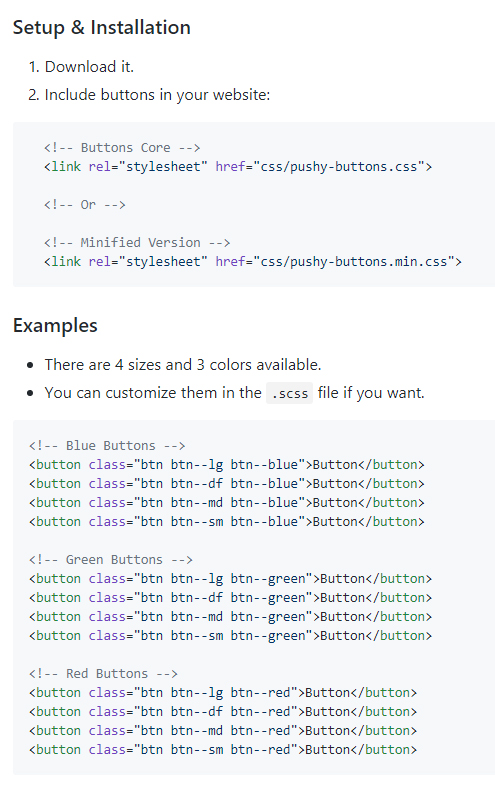Screen dimensions: 495x791
Task: Select the 'btn--lg btn--green' code line
Action: click(231, 579)
